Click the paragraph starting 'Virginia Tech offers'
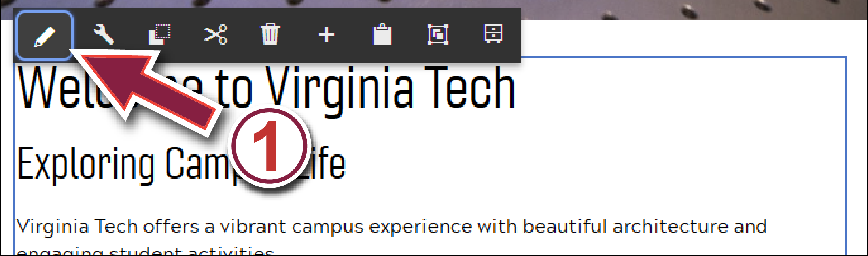Viewport: 868px width, 256px height. coord(392,237)
